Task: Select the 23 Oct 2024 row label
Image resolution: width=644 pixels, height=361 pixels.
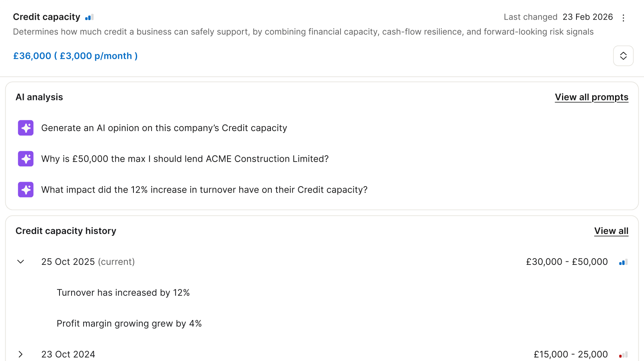Action: click(x=68, y=354)
